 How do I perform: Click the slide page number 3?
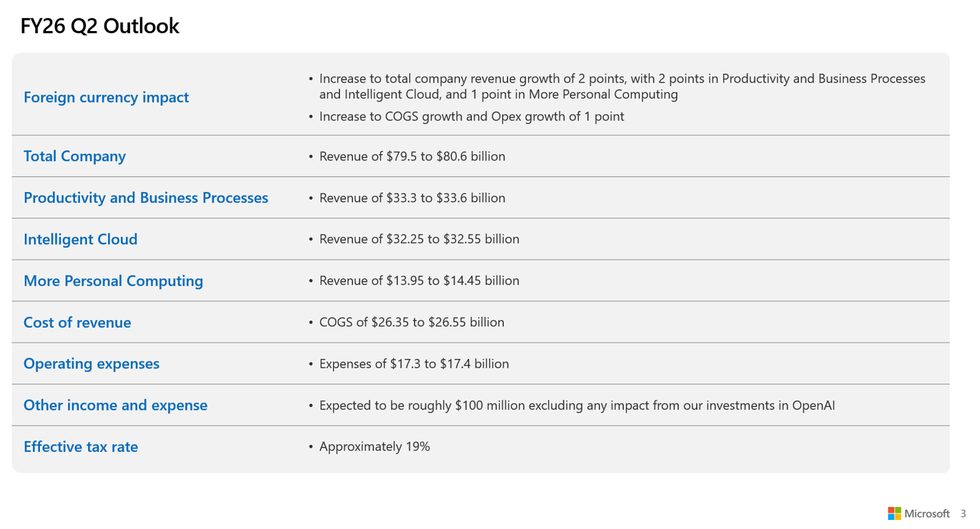[963, 514]
